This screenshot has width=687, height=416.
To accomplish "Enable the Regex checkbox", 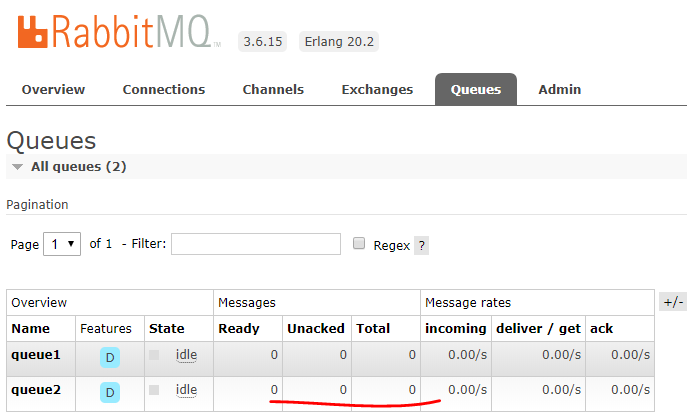I will pos(359,243).
